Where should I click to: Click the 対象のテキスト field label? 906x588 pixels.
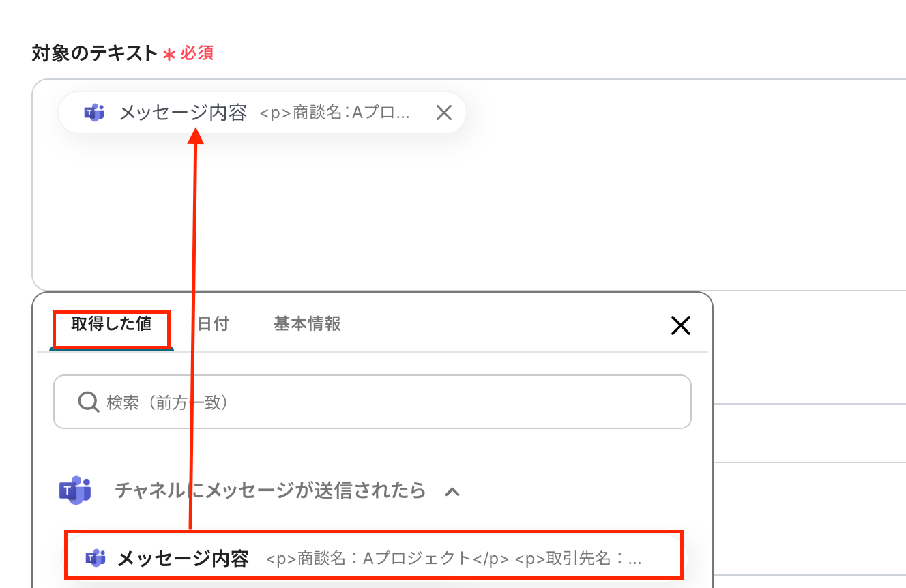click(95, 53)
